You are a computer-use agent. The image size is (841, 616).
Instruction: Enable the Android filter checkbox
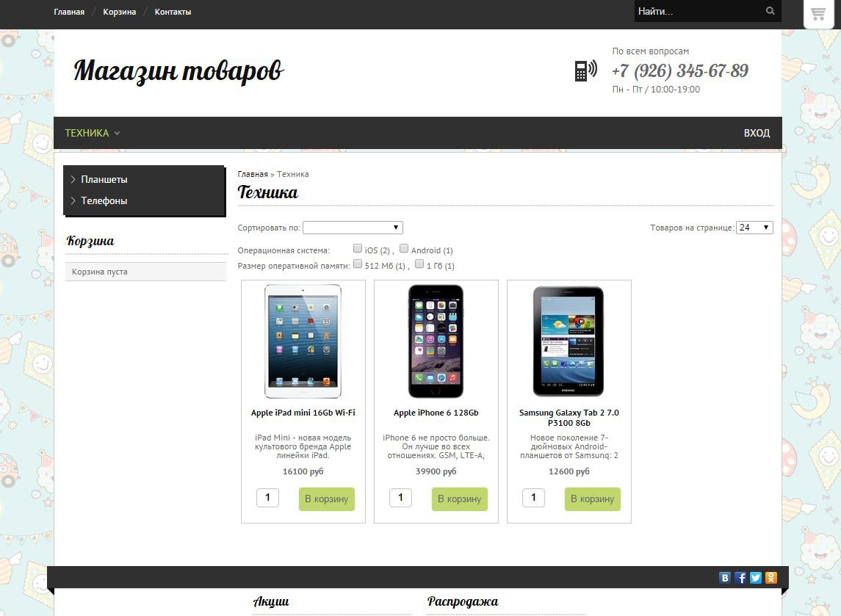coord(404,248)
